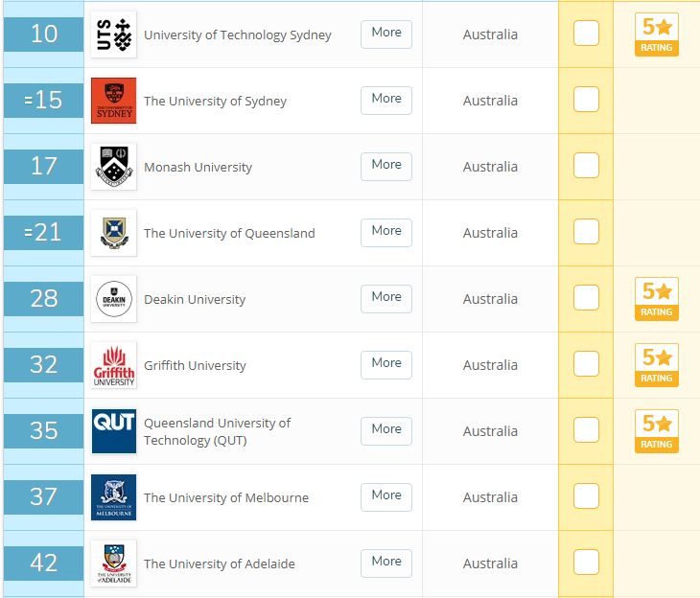Open the QUT blue logo
The width and height of the screenshot is (700, 598).
[113, 431]
